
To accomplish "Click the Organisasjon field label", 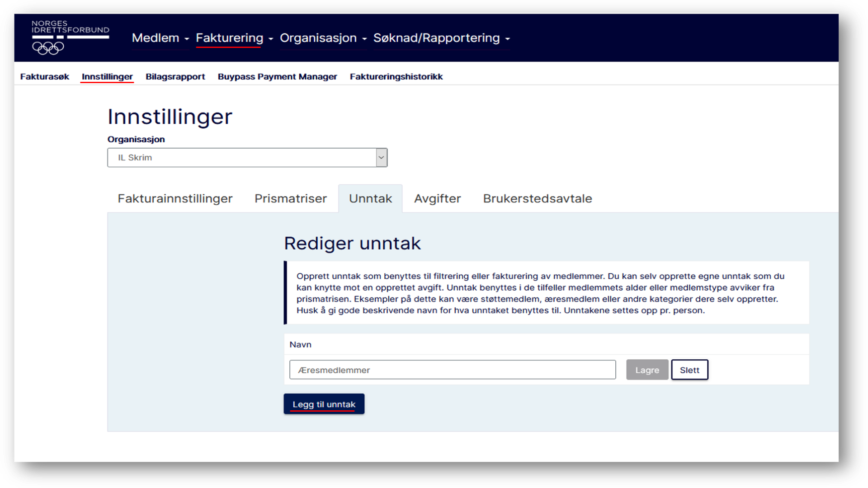I will pos(136,139).
